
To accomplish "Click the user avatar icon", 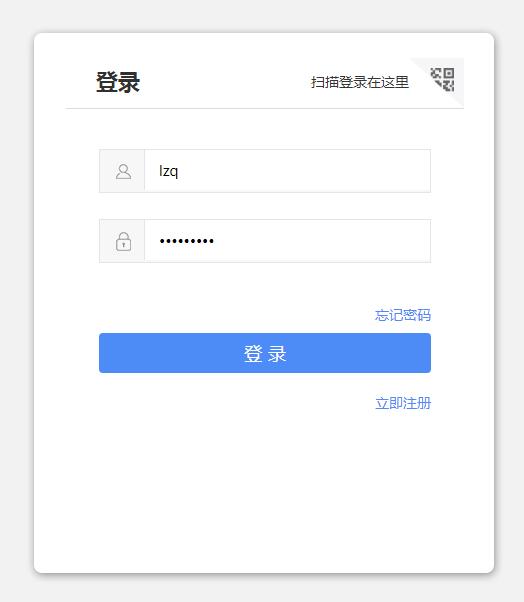I will pyautogui.click(x=123, y=171).
